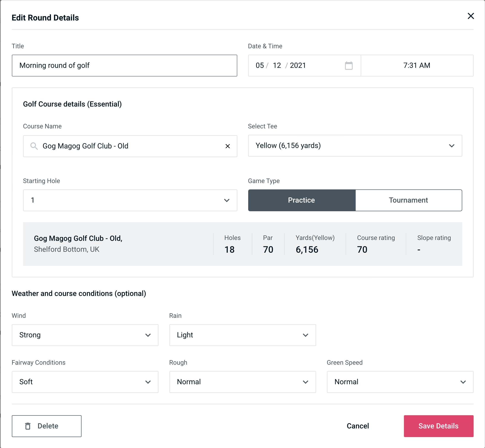The image size is (485, 448).
Task: Click the calendar icon for date picker
Action: coord(349,66)
